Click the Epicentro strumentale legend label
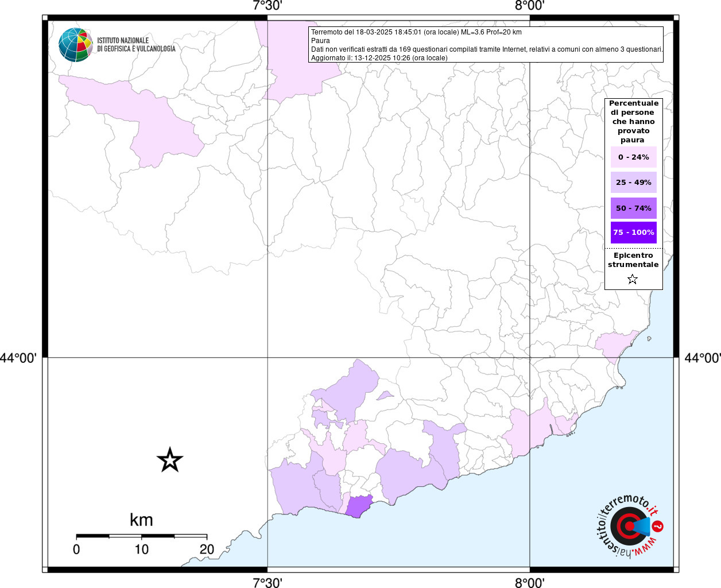This screenshot has height=588, width=721. 633,260
